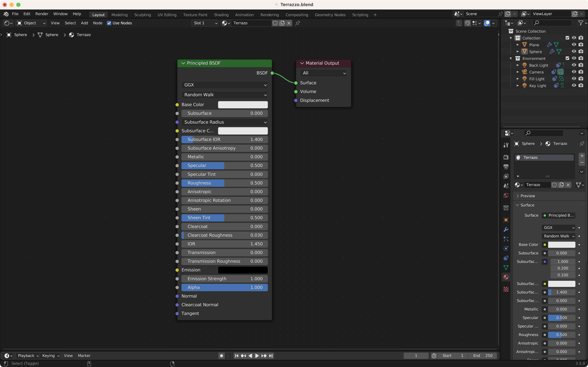Click the fake user shield icon for Terrazo
Screen dimensions: 588x367
pos(275,23)
